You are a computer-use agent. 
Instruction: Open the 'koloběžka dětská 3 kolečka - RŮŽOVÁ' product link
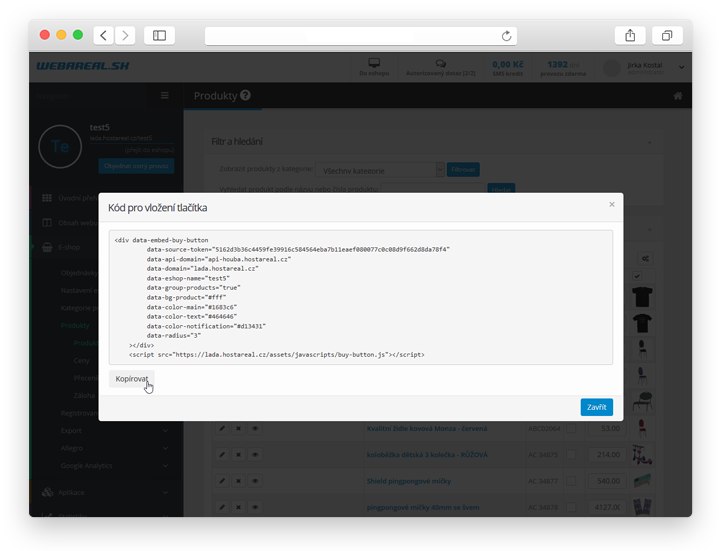pos(427,455)
